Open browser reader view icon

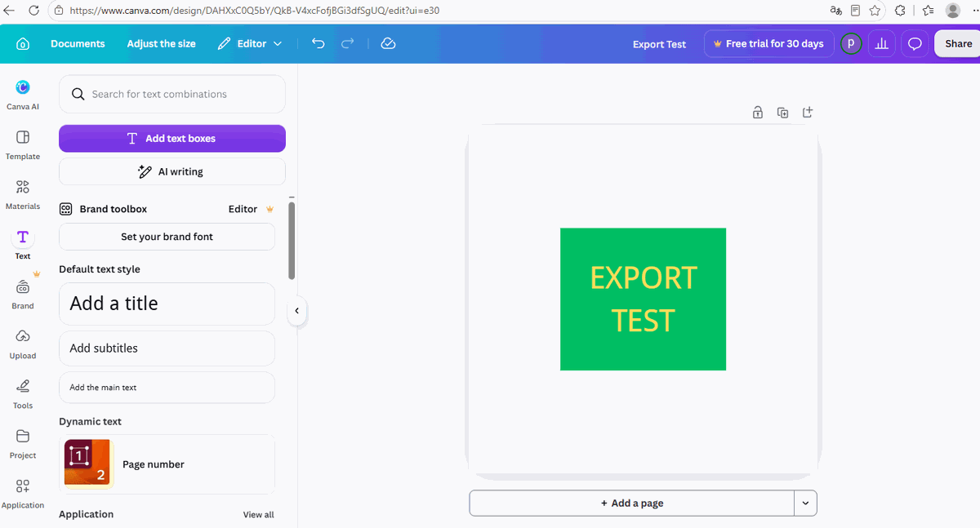point(855,11)
